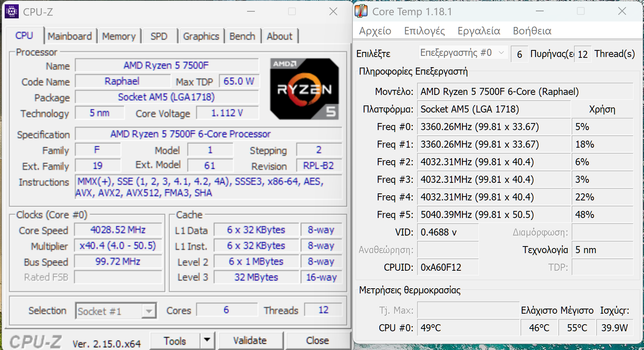Click the Freq #5 value 5040.39MHz
644x350 pixels.
point(494,215)
